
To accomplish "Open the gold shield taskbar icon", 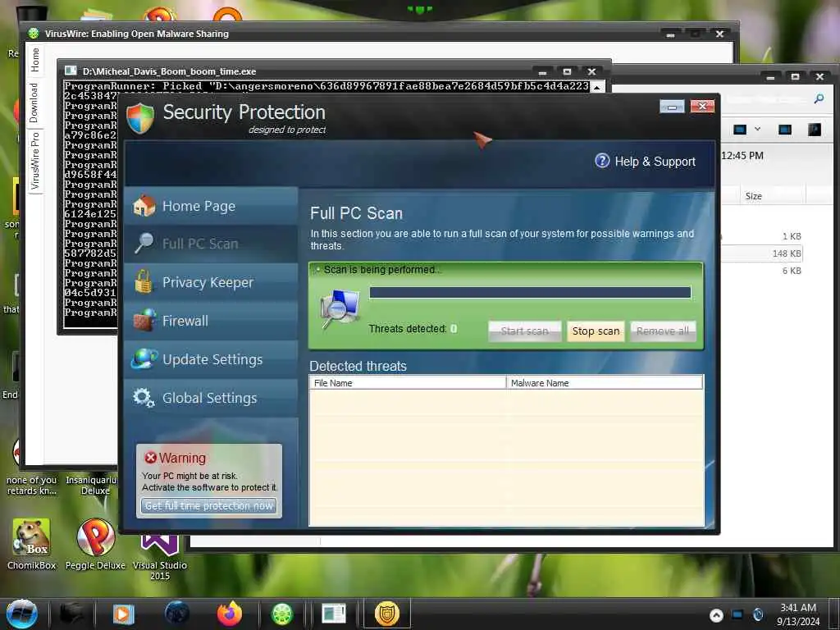I will tap(387, 614).
